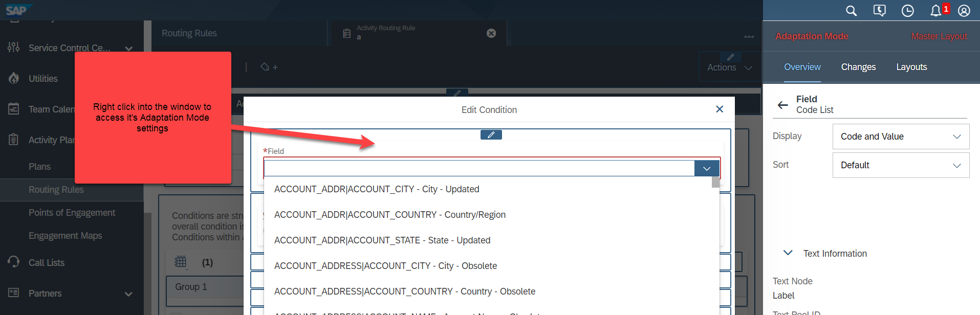Open the search icon in the top bar
The width and height of the screenshot is (980, 315).
click(x=851, y=11)
